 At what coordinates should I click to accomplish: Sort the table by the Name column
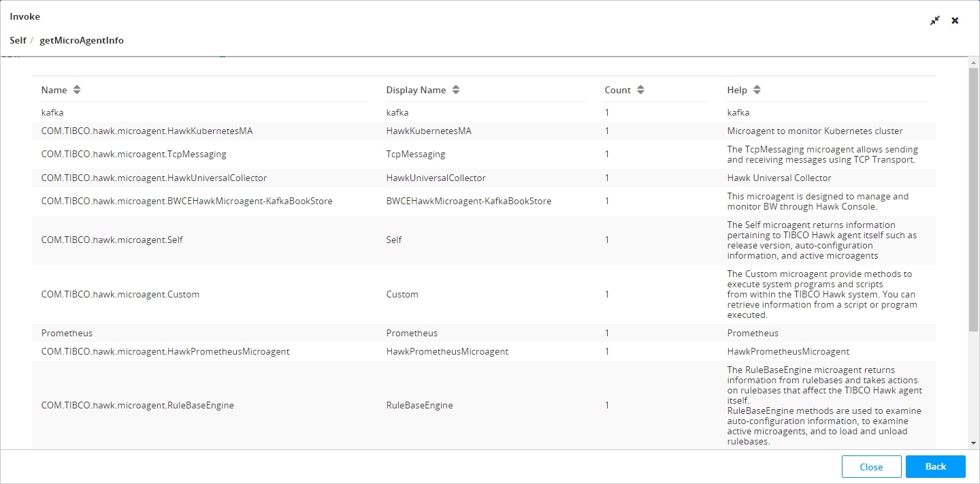(77, 90)
